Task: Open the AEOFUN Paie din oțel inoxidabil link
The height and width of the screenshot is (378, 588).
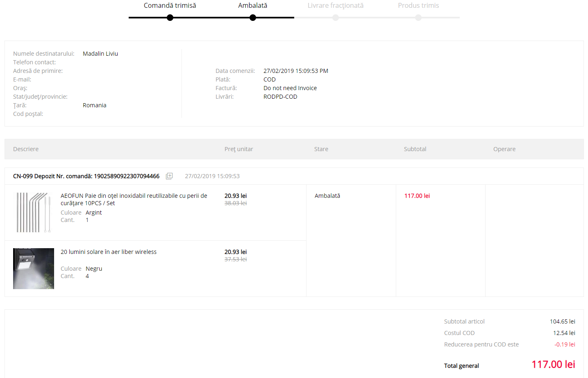Action: click(134, 199)
